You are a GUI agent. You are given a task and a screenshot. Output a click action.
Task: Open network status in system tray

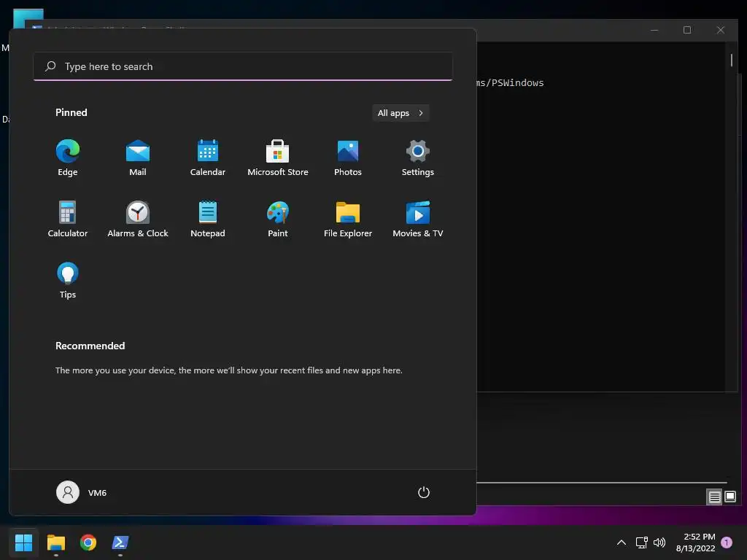click(642, 542)
